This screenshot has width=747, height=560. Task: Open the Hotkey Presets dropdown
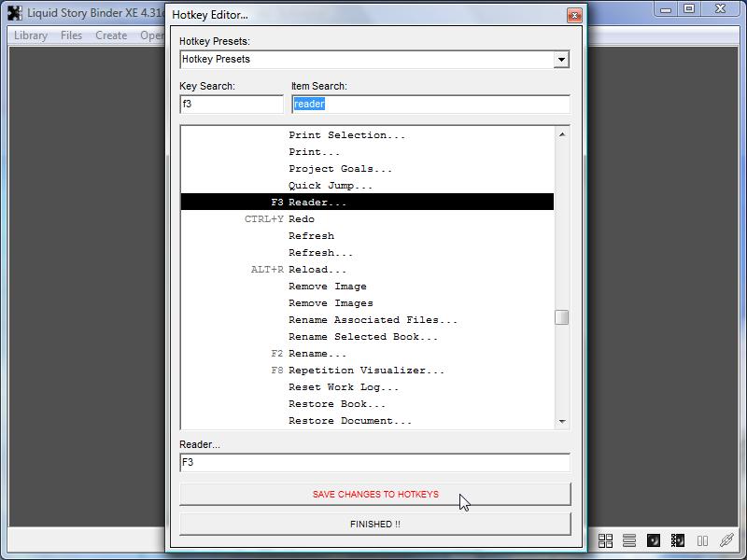tap(560, 60)
